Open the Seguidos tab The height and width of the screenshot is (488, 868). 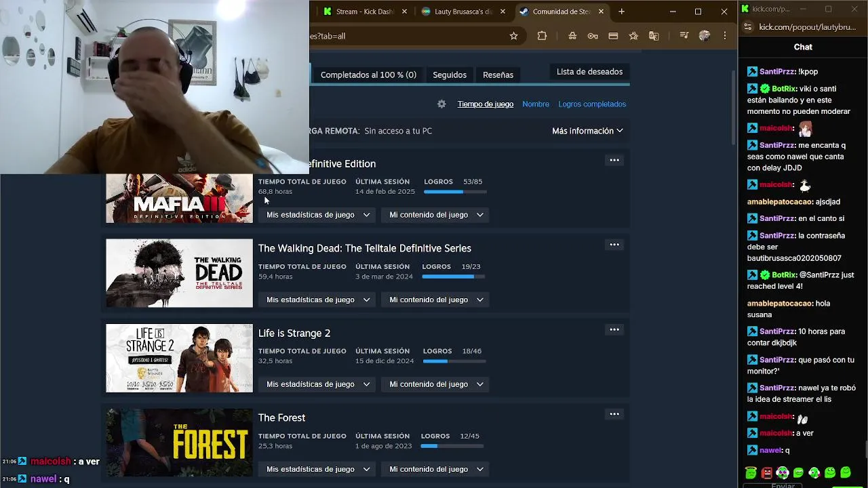(x=450, y=75)
